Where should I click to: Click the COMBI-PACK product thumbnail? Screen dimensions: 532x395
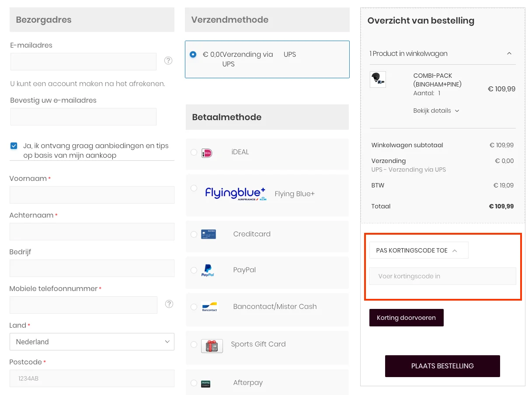click(x=378, y=80)
